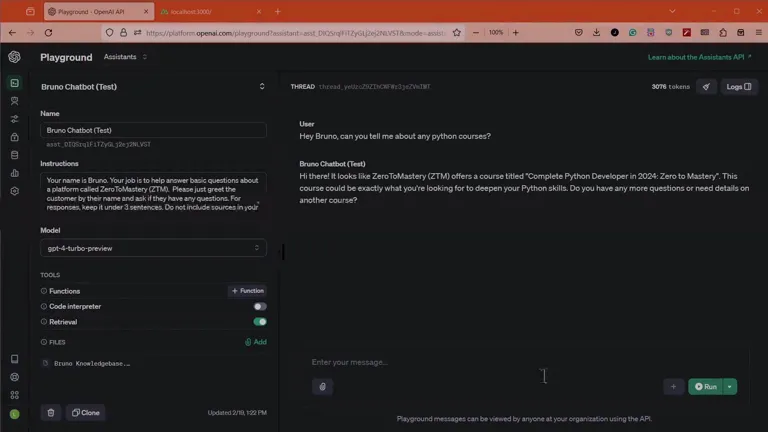Open the Playground sidebar icon
Screen dimensions: 768x432
pyautogui.click(x=15, y=83)
